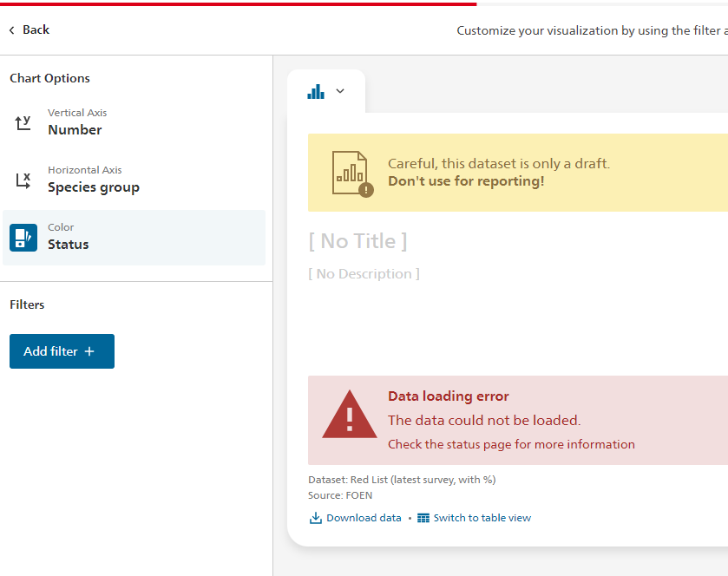This screenshot has height=576, width=728.
Task: Open the Color setting via its paint icon
Action: pos(22,236)
